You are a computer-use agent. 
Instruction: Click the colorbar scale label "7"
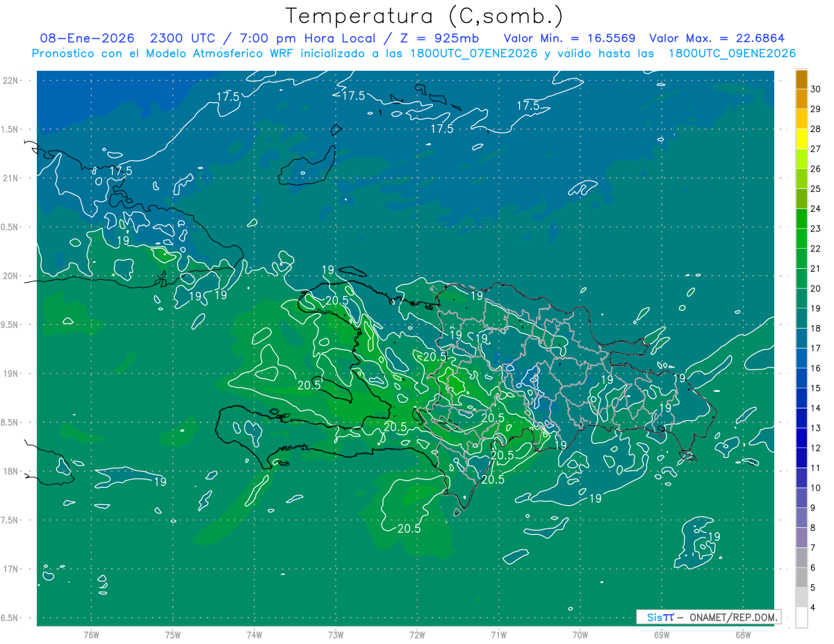pyautogui.click(x=814, y=547)
